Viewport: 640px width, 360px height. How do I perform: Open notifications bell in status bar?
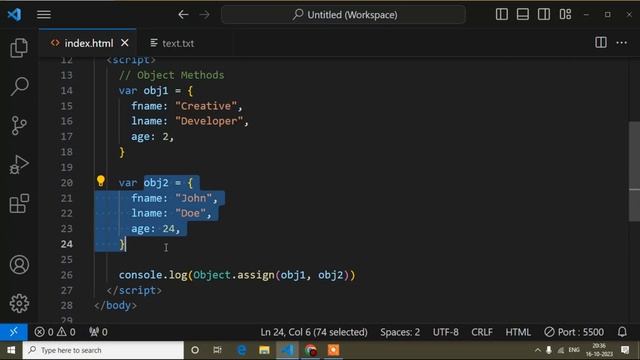[622, 332]
